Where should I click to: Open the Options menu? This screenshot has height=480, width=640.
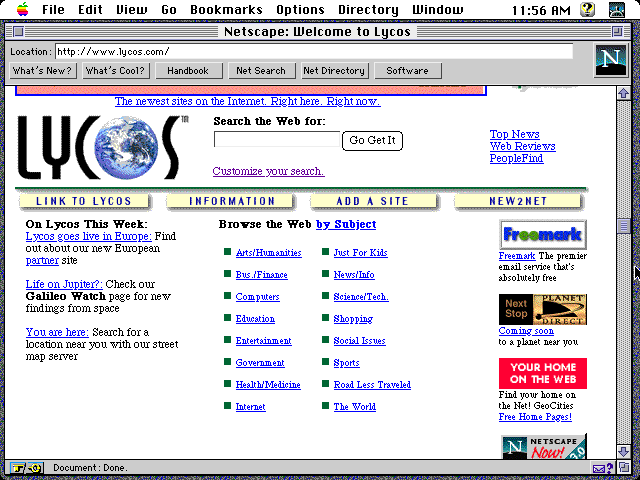(300, 10)
